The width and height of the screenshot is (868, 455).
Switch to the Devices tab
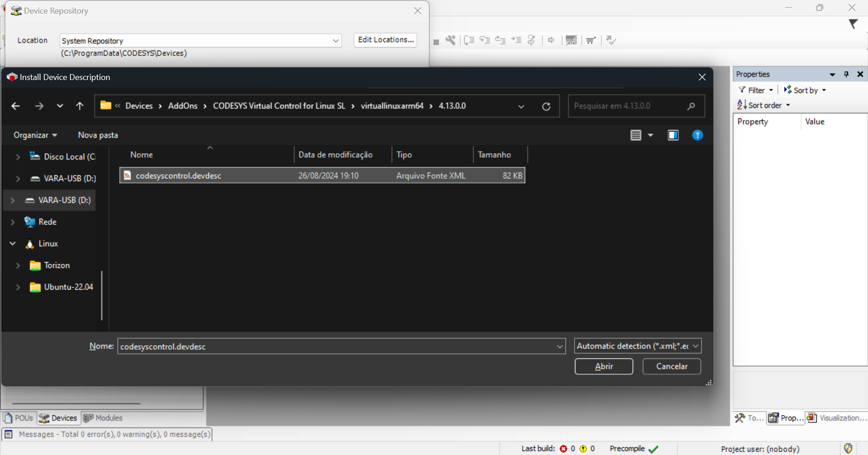pyautogui.click(x=58, y=418)
